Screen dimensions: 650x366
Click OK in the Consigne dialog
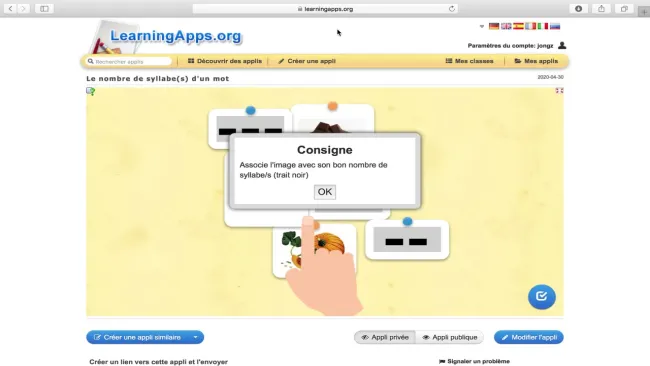(x=325, y=192)
